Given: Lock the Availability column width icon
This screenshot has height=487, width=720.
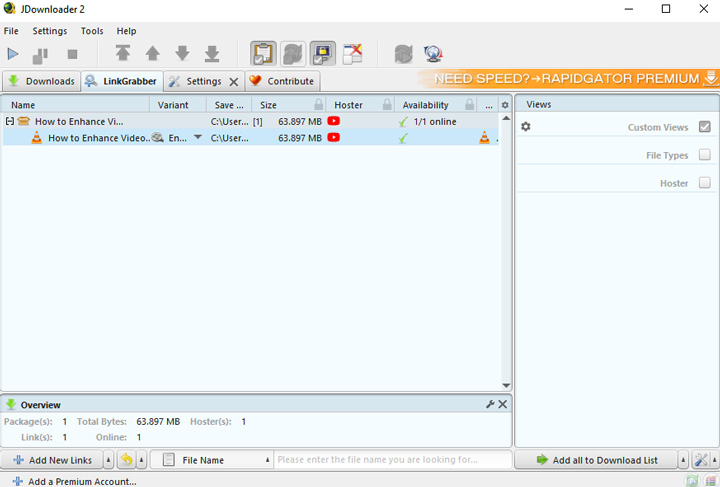Looking at the screenshot, I should (469, 105).
